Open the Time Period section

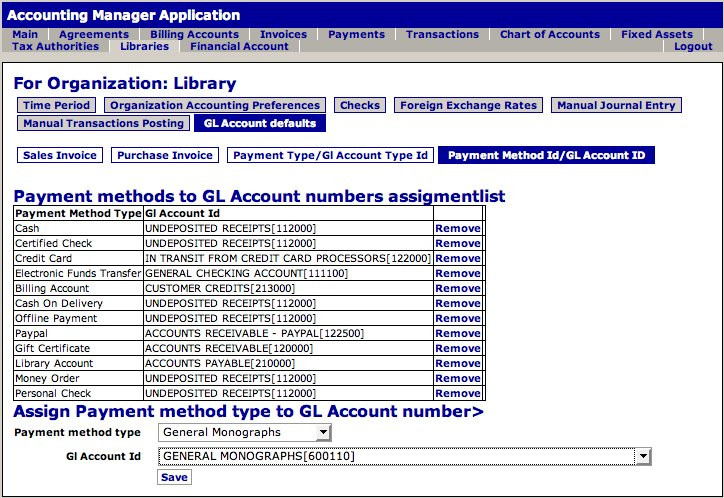pos(57,105)
